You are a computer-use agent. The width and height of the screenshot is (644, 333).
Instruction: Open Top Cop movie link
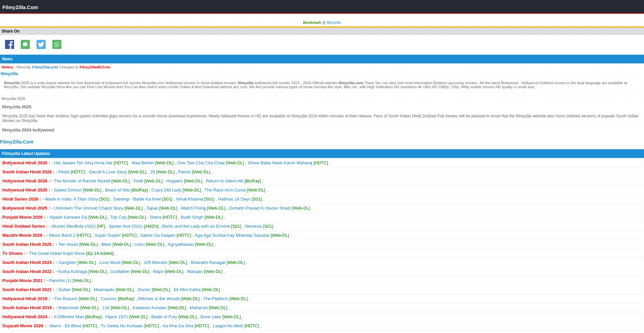click(118, 217)
